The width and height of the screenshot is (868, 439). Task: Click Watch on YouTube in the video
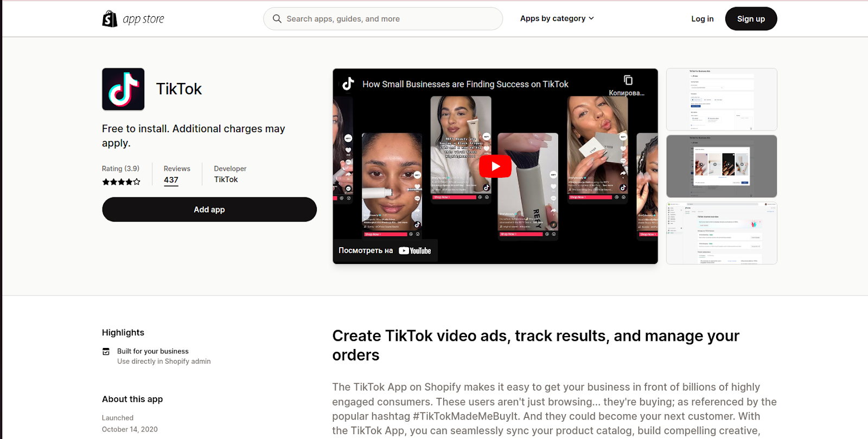pyautogui.click(x=385, y=250)
